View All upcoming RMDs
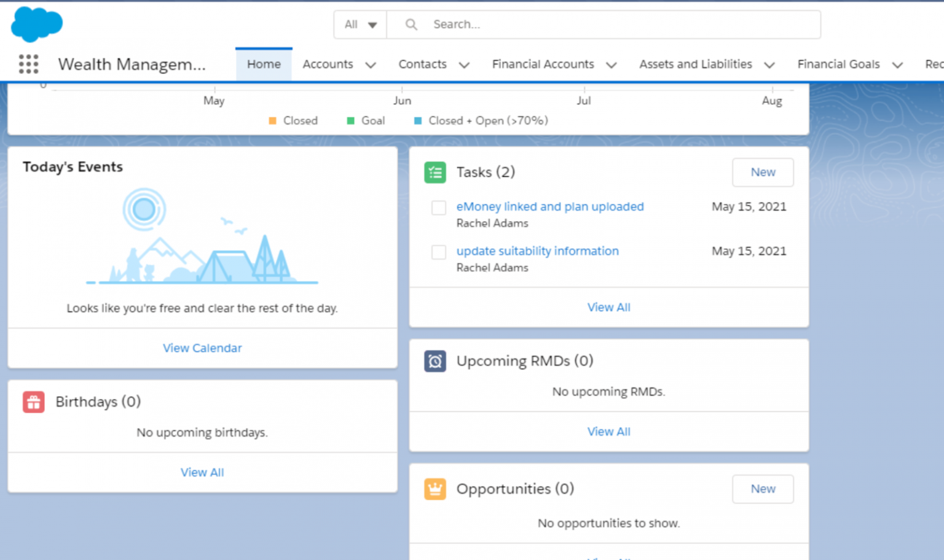This screenshot has width=944, height=560. point(608,431)
